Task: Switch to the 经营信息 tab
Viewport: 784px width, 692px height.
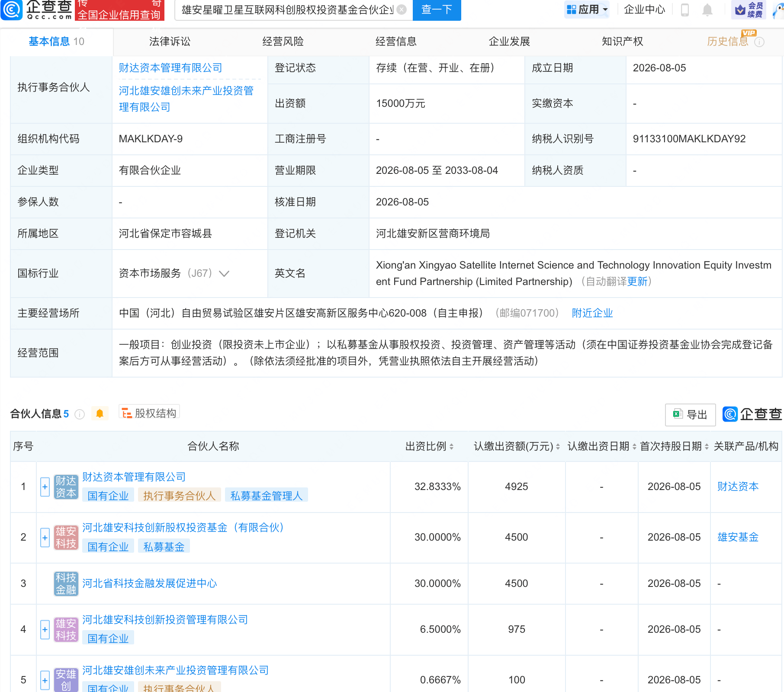Action: (x=396, y=42)
